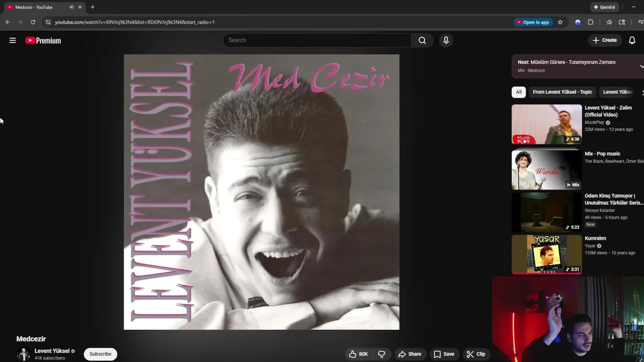
Task: Click the Medcezir video title text
Action: 31,339
